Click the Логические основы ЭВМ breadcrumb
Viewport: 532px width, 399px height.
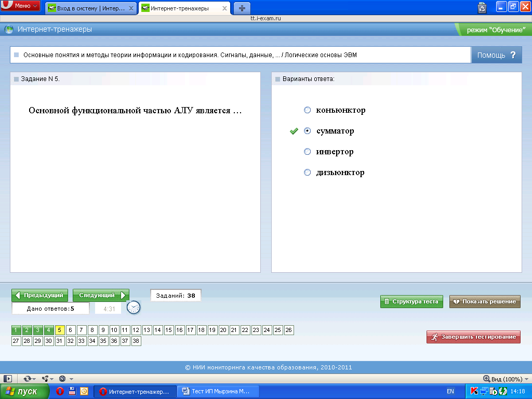pos(321,55)
